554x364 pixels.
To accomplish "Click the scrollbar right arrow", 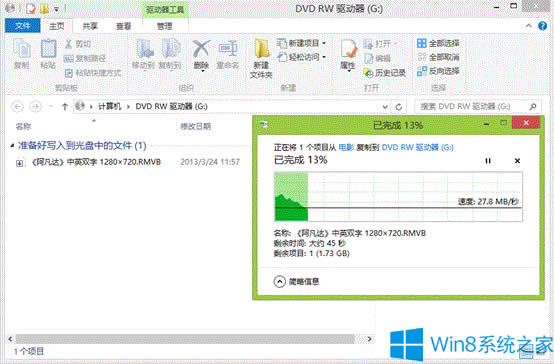I will click(x=370, y=339).
